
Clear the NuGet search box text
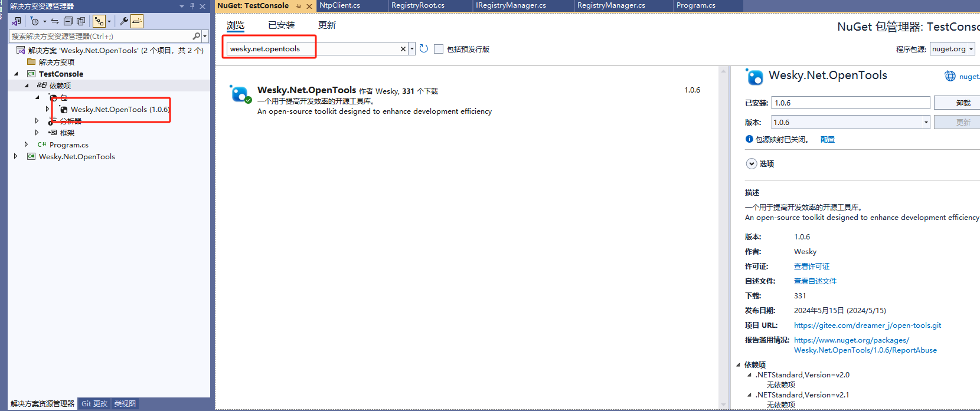tap(403, 49)
